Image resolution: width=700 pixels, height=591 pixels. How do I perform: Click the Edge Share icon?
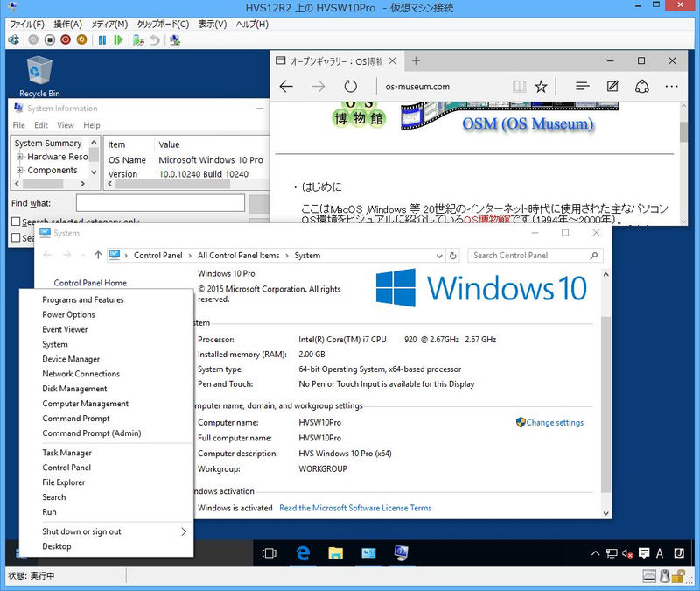(x=642, y=86)
